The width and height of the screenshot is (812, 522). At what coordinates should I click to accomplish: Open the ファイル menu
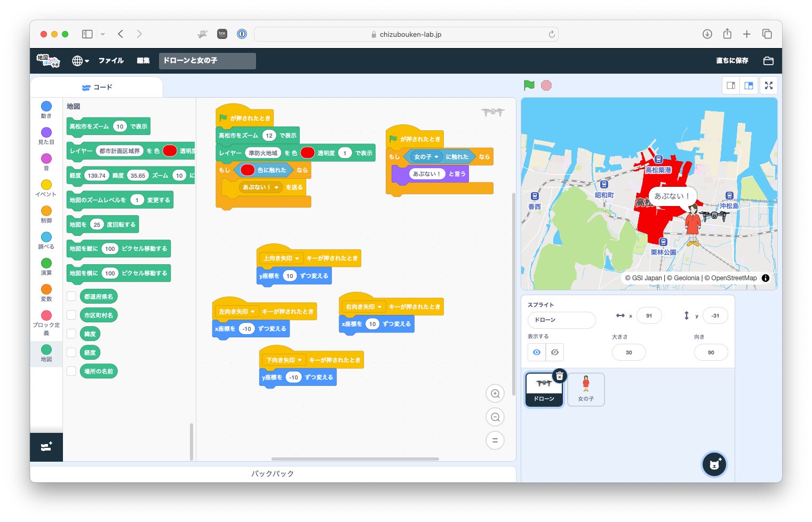[111, 61]
